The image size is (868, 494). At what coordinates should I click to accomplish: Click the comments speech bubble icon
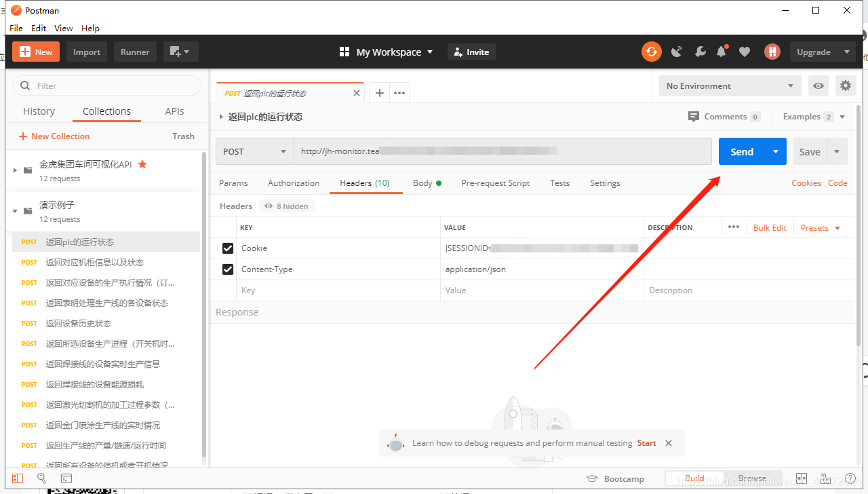pyautogui.click(x=693, y=117)
